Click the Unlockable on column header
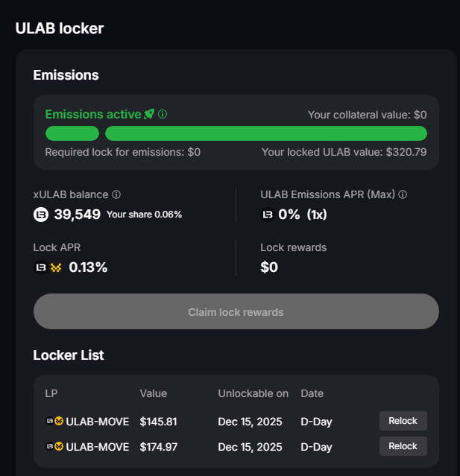Screen dimensions: 460x476 pos(252,393)
